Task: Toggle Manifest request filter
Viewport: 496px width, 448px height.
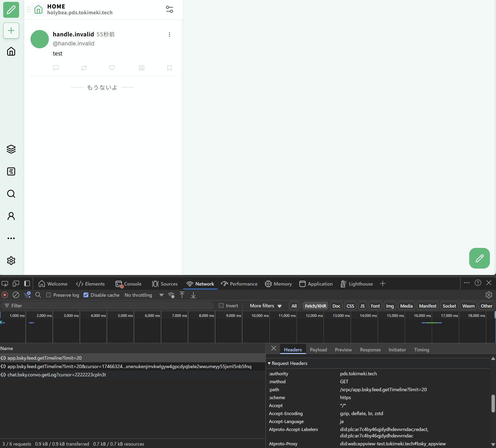Action: point(428,306)
